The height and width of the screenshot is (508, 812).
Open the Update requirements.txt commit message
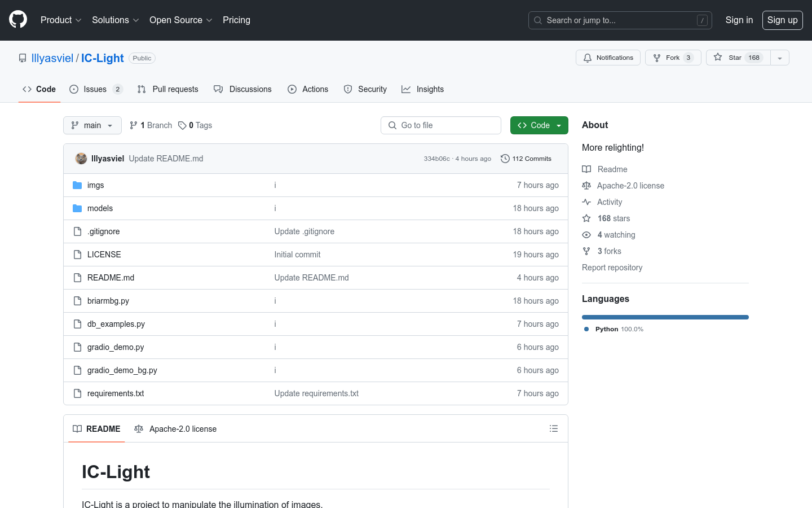click(316, 393)
